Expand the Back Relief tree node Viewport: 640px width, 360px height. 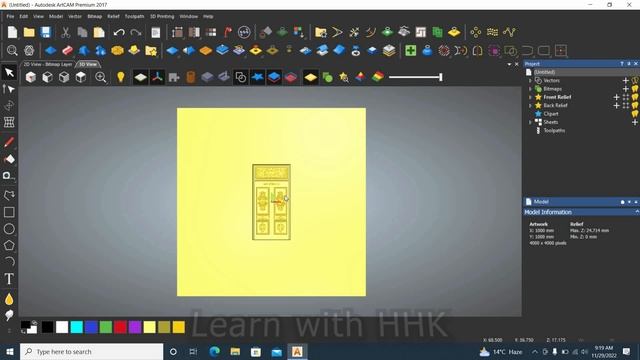point(530,105)
